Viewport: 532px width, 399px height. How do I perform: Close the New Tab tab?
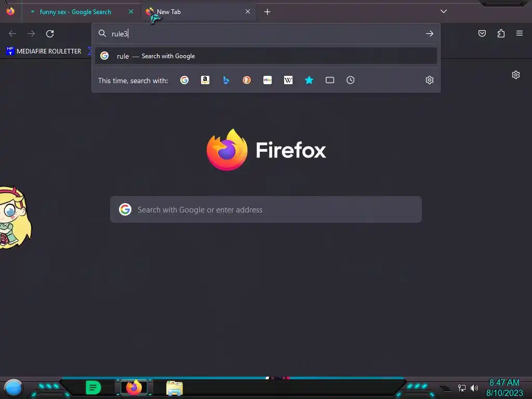coord(248,11)
